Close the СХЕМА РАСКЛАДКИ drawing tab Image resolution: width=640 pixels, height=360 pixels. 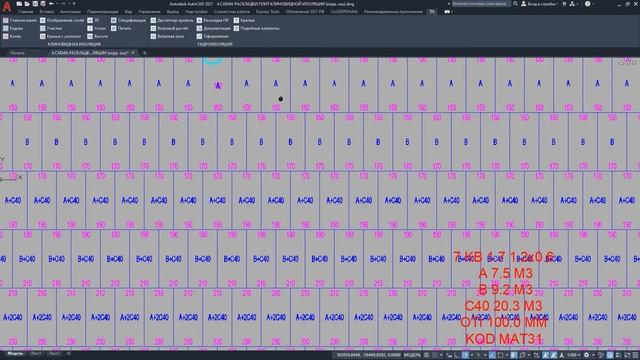coord(133,53)
